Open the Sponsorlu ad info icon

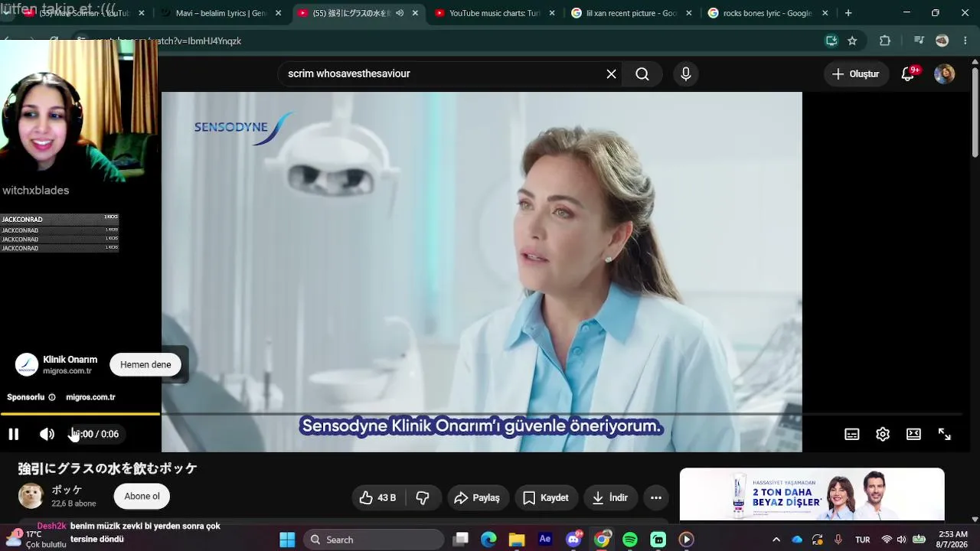(52, 397)
